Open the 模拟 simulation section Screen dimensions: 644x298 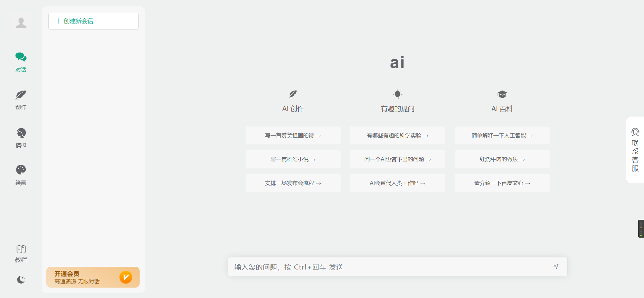coord(21,138)
